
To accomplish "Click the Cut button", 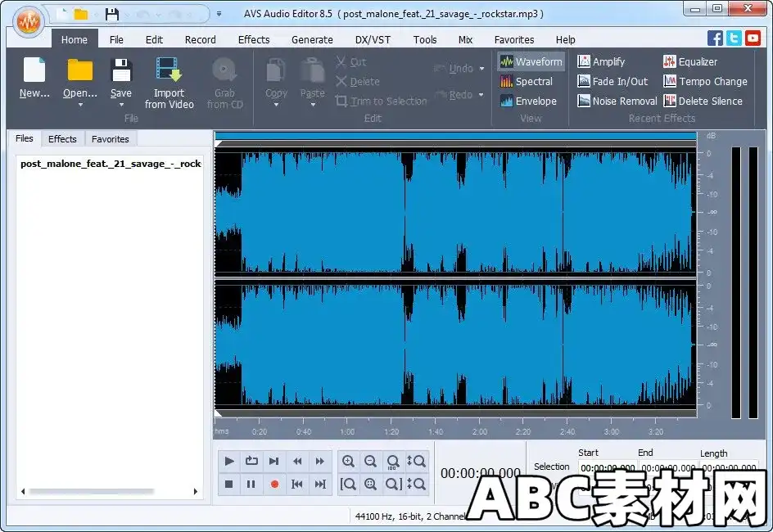I will pos(351,61).
